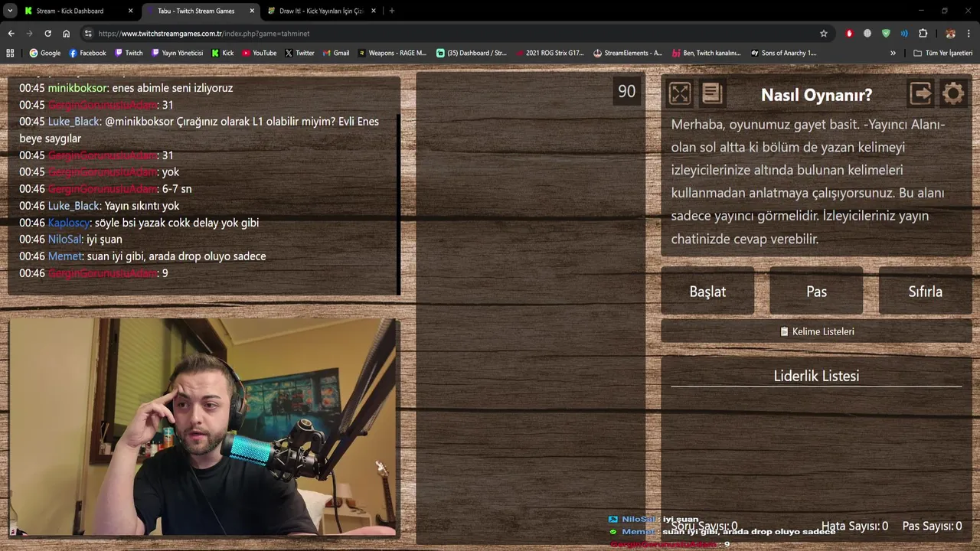Start the game with Başlat

click(707, 291)
